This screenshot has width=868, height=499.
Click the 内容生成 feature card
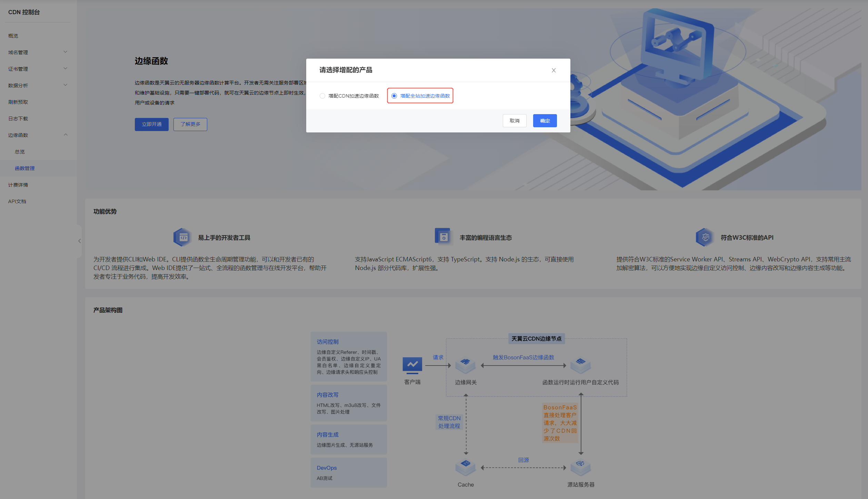349,440
